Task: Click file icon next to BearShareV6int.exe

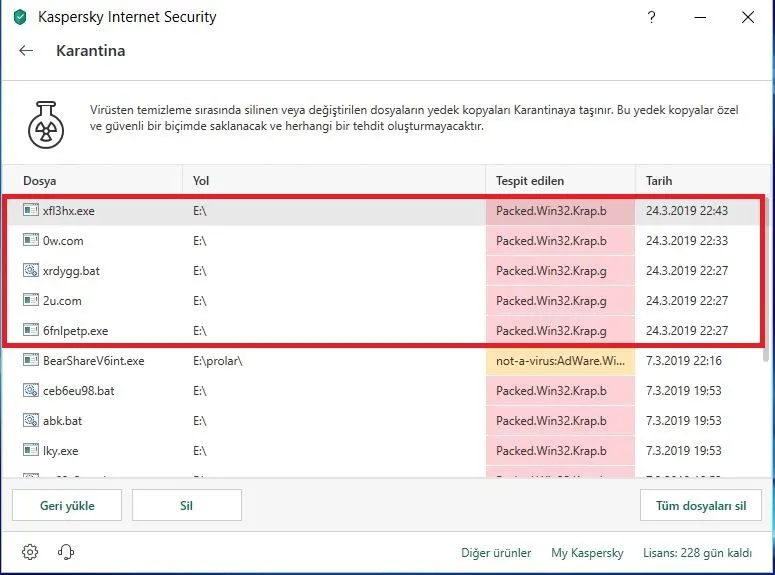Action: (31, 360)
